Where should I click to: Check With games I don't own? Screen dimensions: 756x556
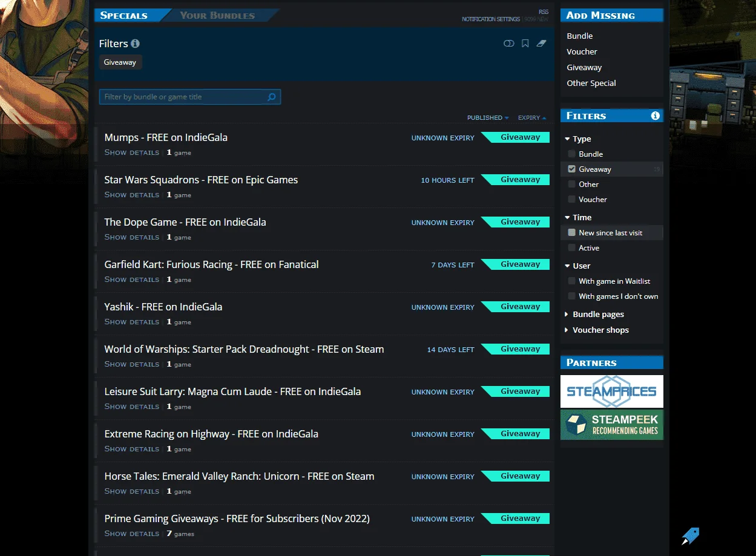[571, 296]
